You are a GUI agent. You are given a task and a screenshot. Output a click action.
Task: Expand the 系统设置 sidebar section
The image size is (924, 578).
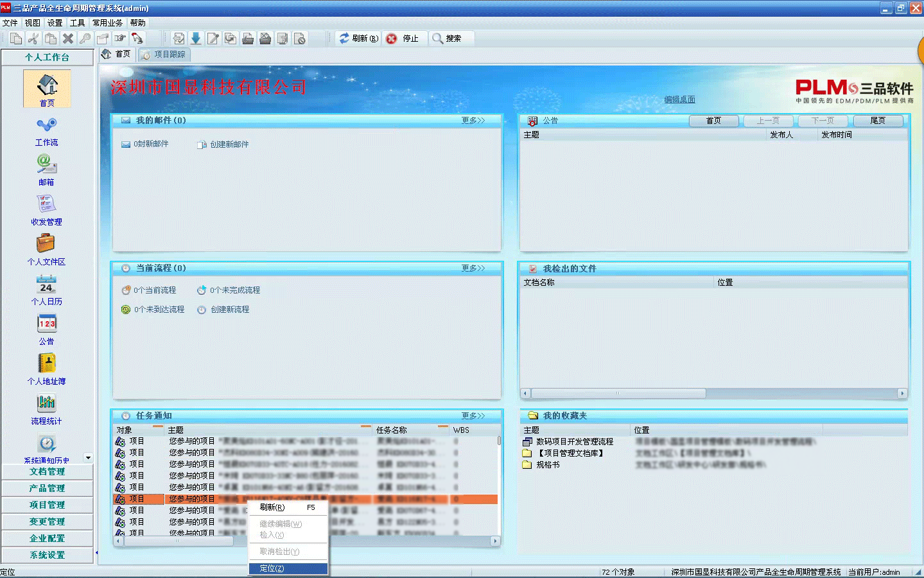[x=47, y=555]
